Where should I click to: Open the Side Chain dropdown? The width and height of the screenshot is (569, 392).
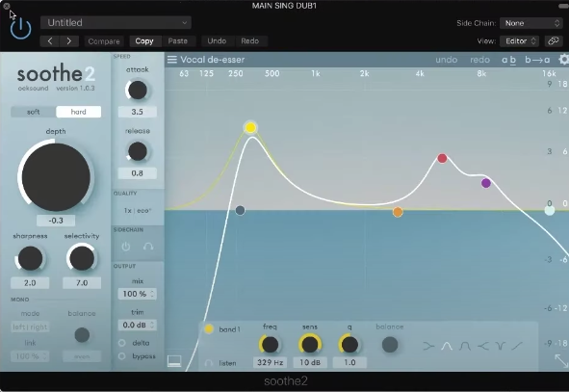[x=531, y=23]
